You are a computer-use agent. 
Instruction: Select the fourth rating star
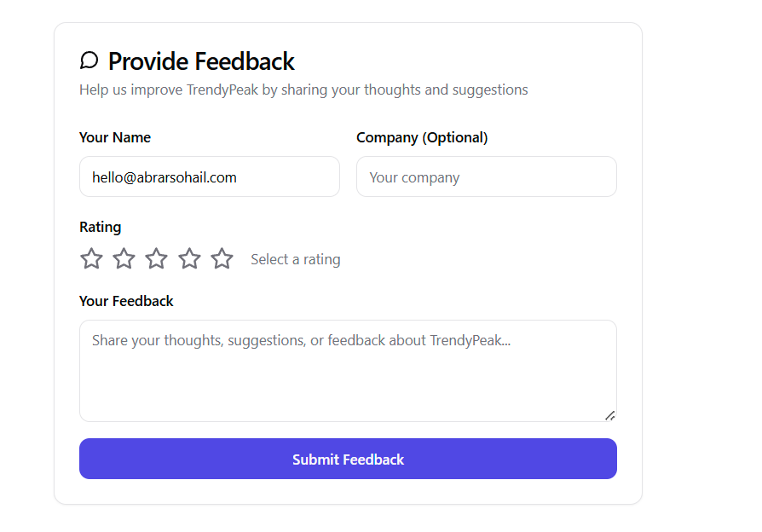pos(189,258)
